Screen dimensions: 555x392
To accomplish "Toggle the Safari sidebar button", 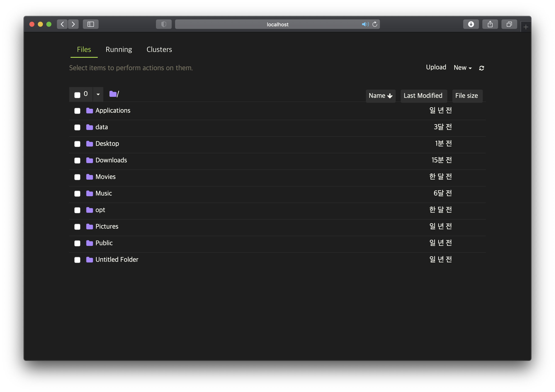I will click(91, 24).
